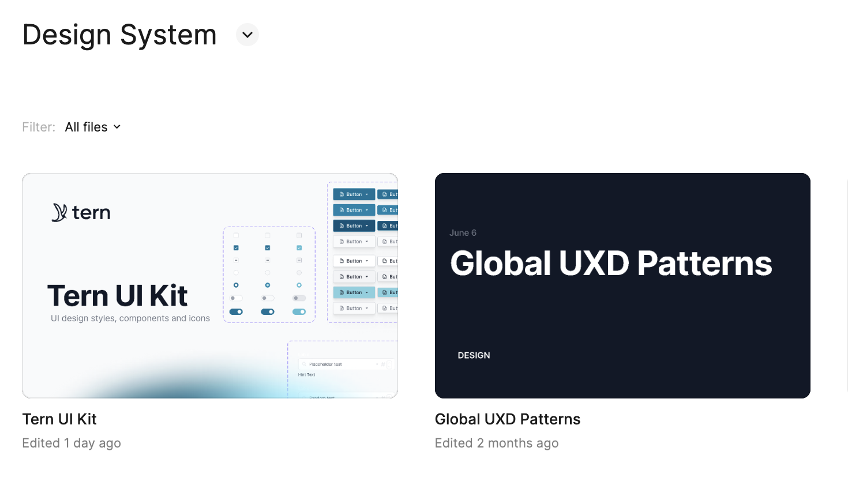Screen dimensions: 848x504
Task: Click the Tern UI Kit file name
Action: click(x=59, y=419)
